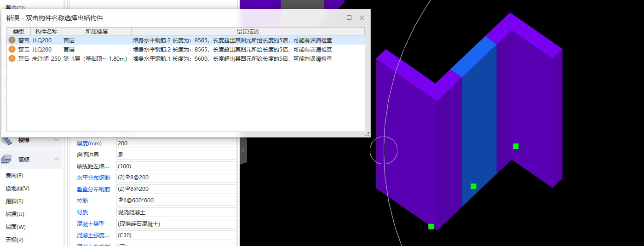
Task: Select second JLQ200 warning row
Action: 186,49
